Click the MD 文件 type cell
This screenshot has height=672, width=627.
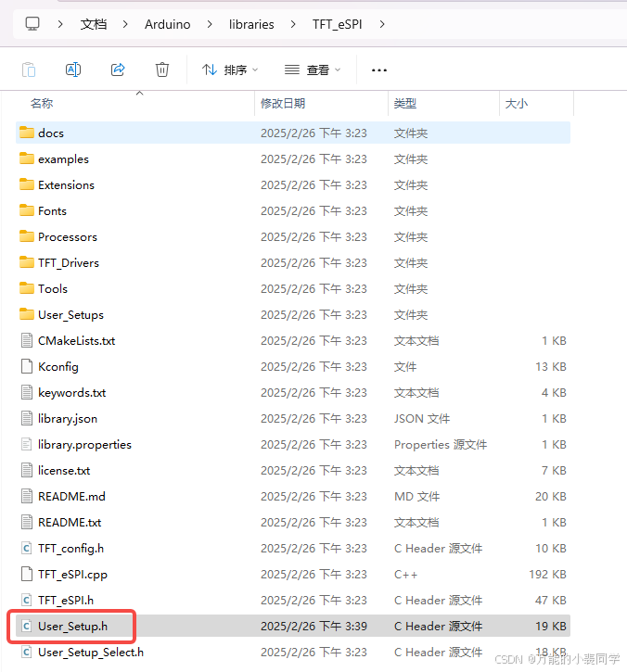click(416, 496)
